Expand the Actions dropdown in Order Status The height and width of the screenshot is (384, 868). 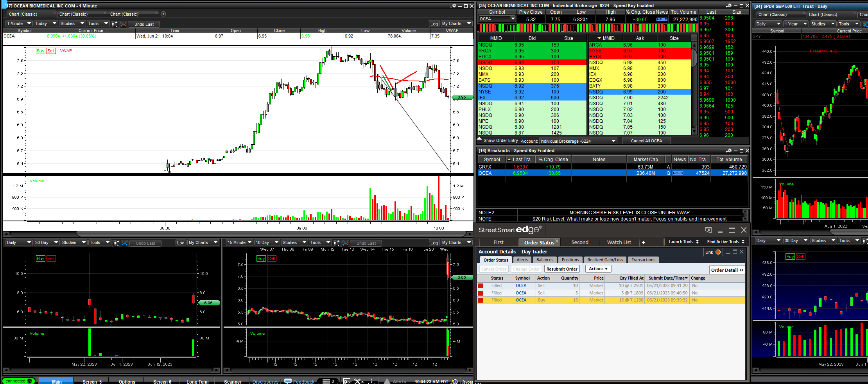(598, 269)
